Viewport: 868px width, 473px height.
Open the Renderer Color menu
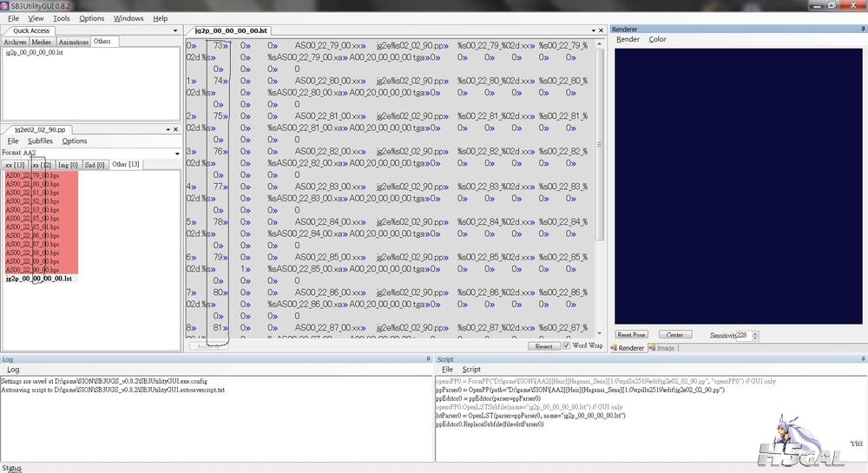click(657, 39)
